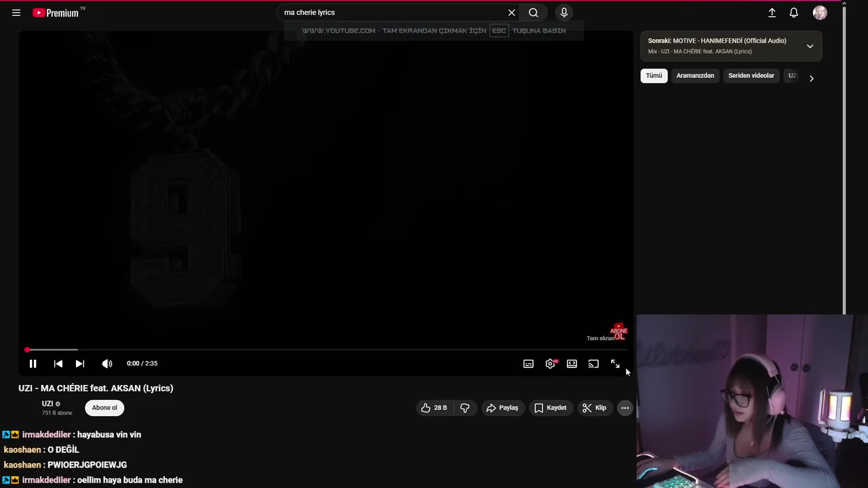
Task: Cast the video to a TV
Action: point(593,364)
